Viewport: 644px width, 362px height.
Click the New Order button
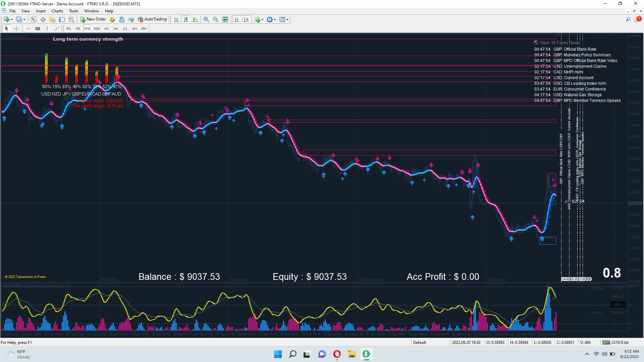[93, 19]
